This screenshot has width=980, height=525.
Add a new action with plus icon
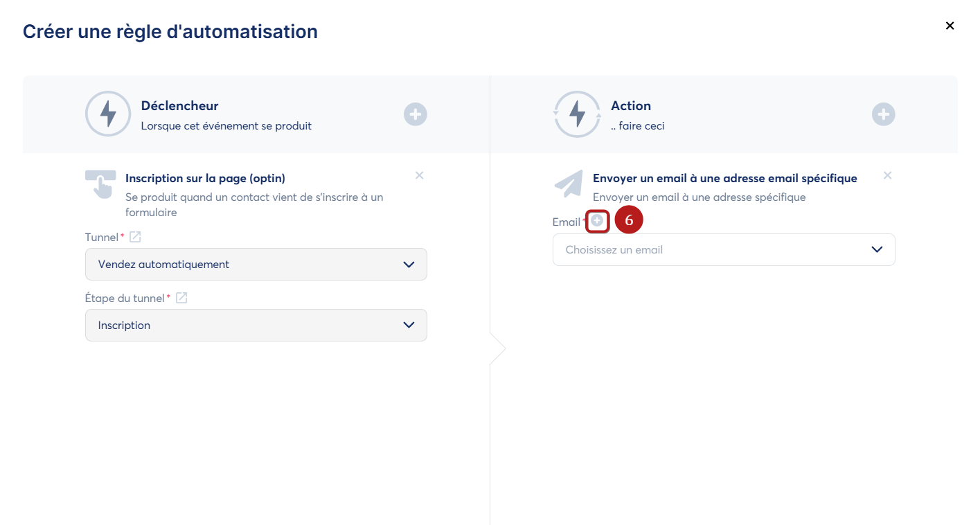[x=883, y=114]
